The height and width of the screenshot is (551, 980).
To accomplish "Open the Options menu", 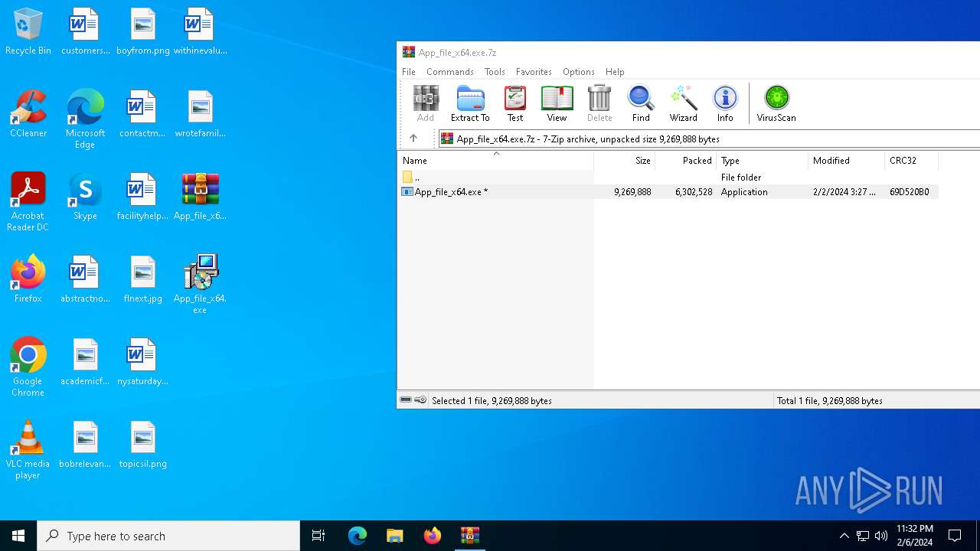I will [x=579, y=71].
